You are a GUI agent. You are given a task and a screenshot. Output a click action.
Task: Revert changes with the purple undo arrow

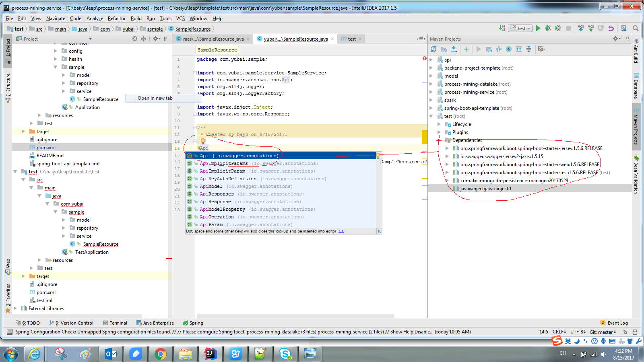611,28
